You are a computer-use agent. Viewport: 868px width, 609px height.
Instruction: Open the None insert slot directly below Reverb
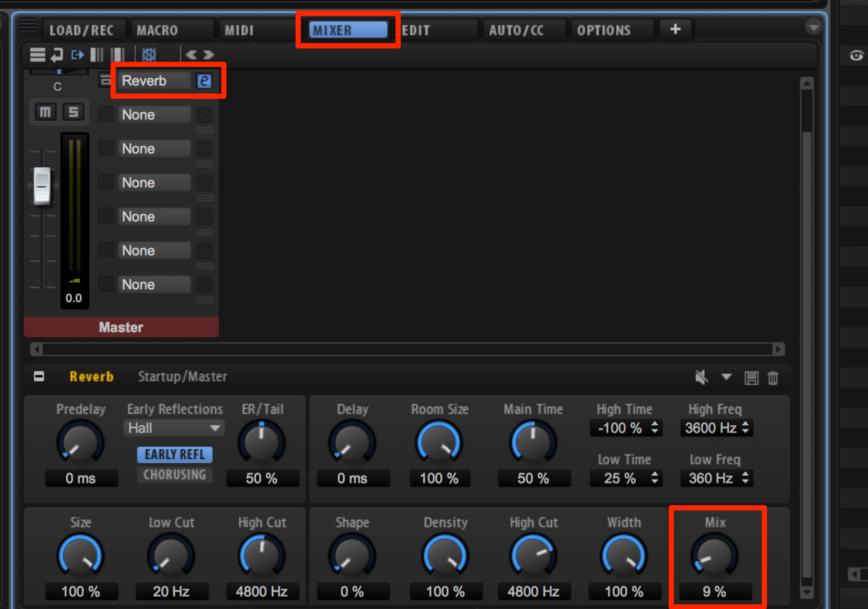154,115
